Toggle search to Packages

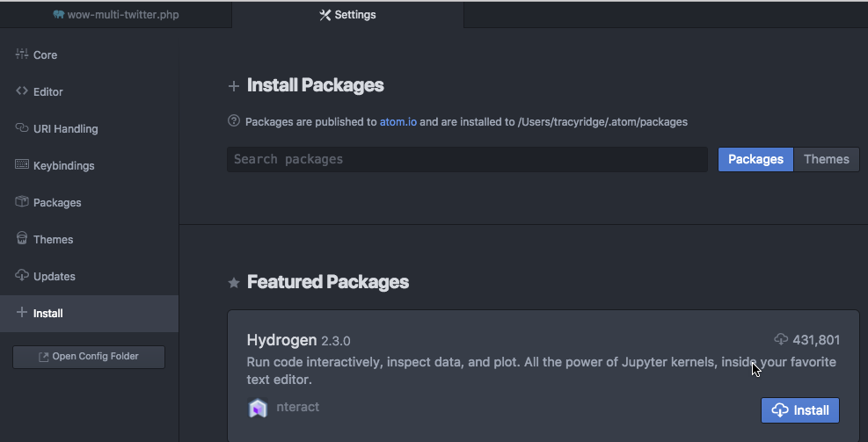click(755, 159)
